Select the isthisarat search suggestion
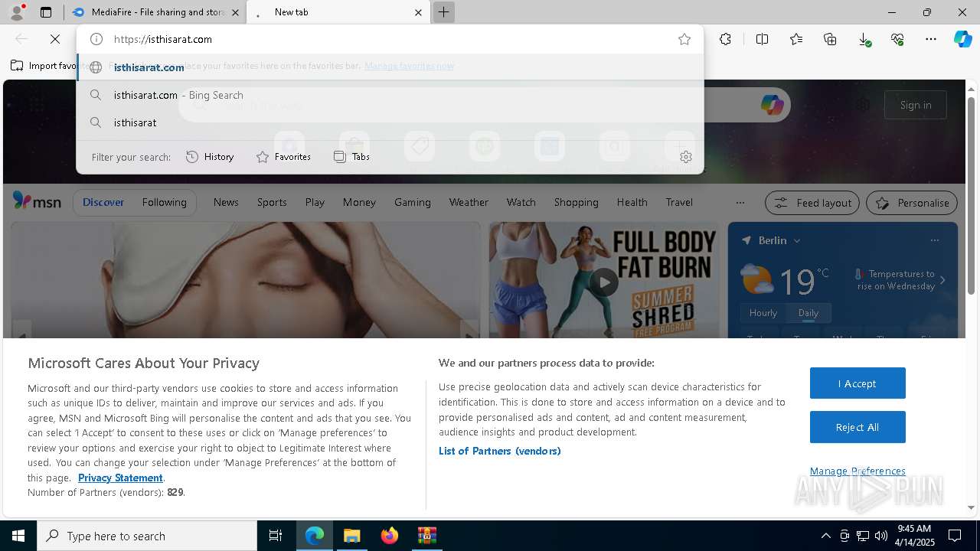This screenshot has height=551, width=980. (x=390, y=122)
